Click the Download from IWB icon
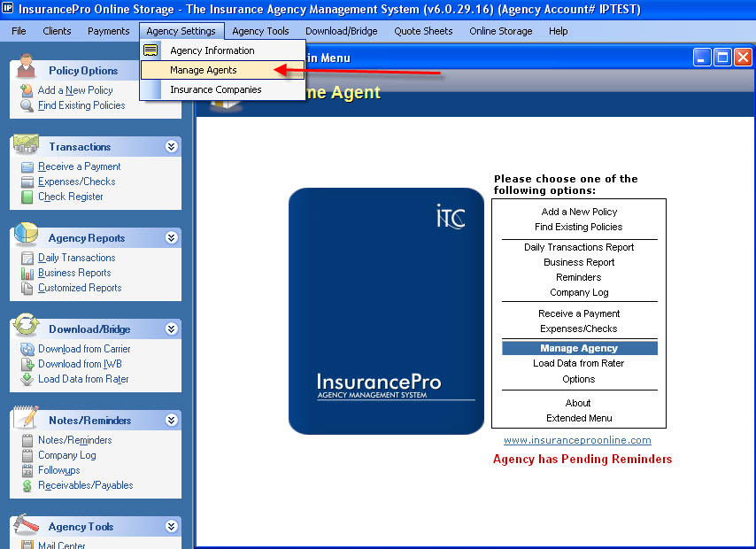This screenshot has width=756, height=549. (27, 364)
